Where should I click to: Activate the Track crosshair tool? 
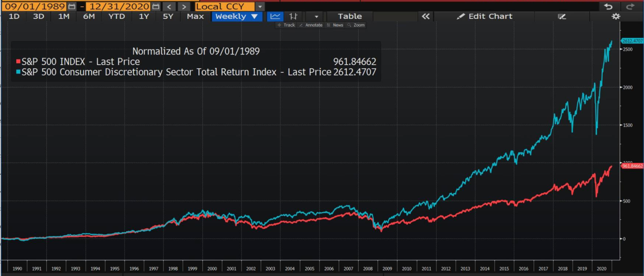pyautogui.click(x=286, y=25)
